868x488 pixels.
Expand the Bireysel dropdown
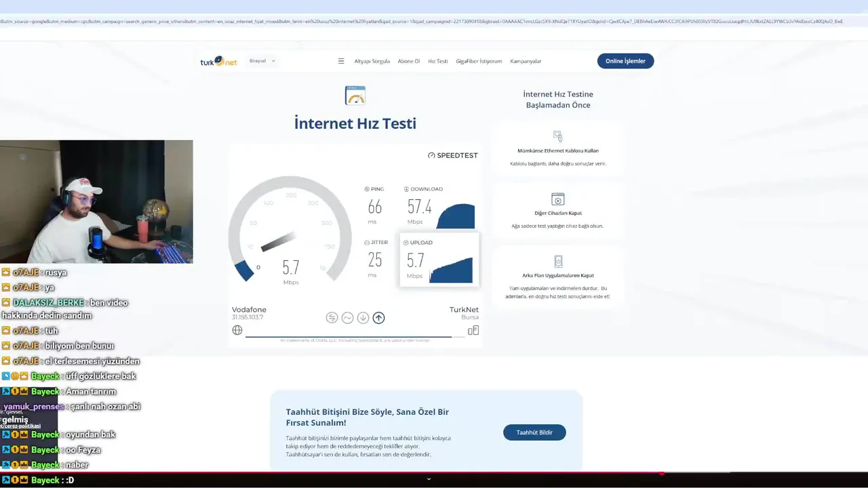[262, 61]
